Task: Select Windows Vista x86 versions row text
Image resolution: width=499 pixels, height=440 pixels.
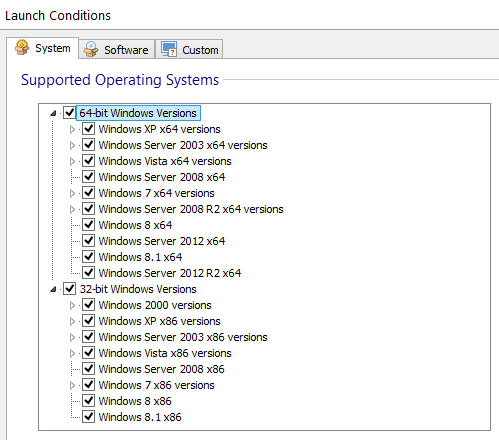Action: pyautogui.click(x=165, y=353)
